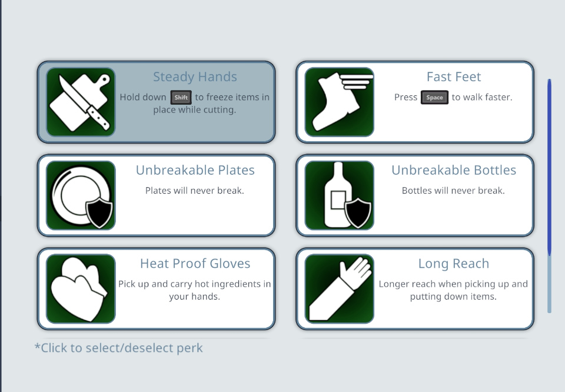Image resolution: width=565 pixels, height=392 pixels.
Task: Click the Heat Proof Gloves mitten icon
Action: [81, 288]
